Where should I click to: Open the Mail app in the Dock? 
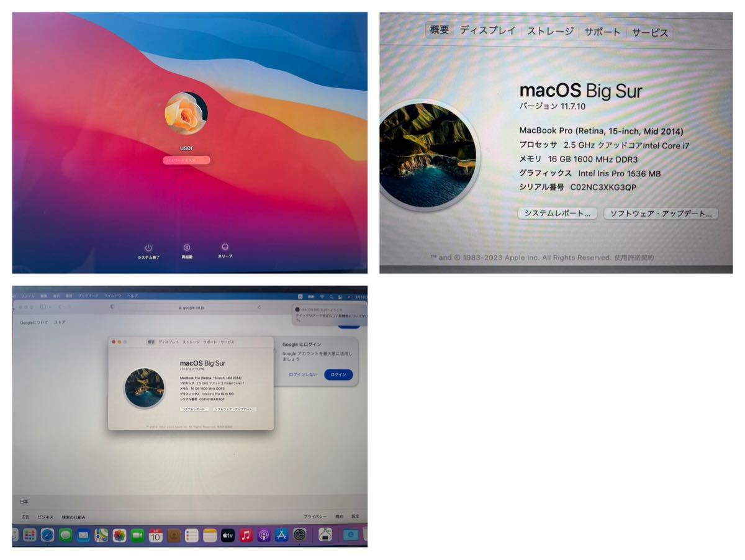click(x=84, y=535)
